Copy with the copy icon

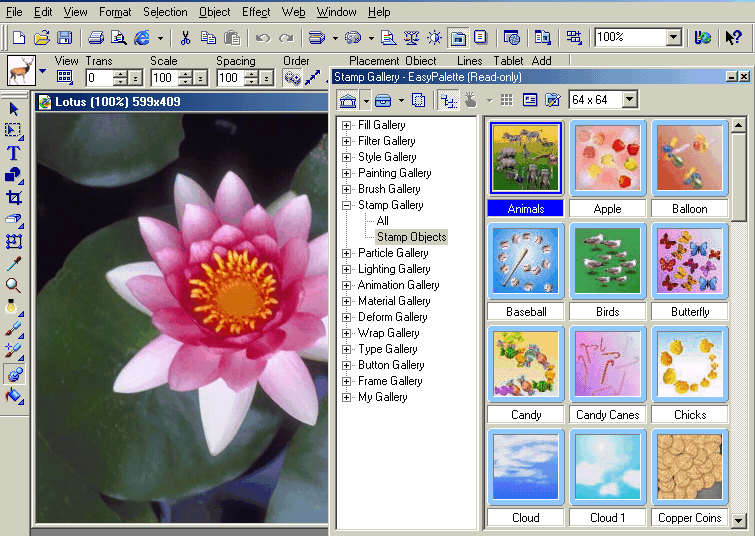208,38
